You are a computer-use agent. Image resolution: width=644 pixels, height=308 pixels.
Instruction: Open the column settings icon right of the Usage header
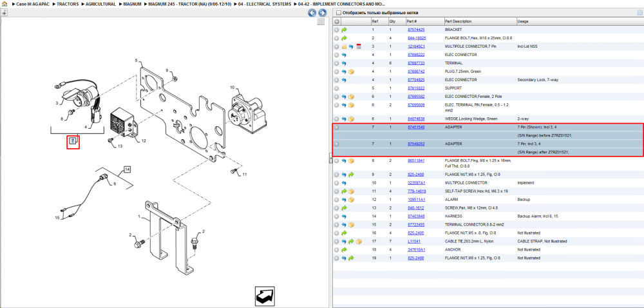coord(639,13)
